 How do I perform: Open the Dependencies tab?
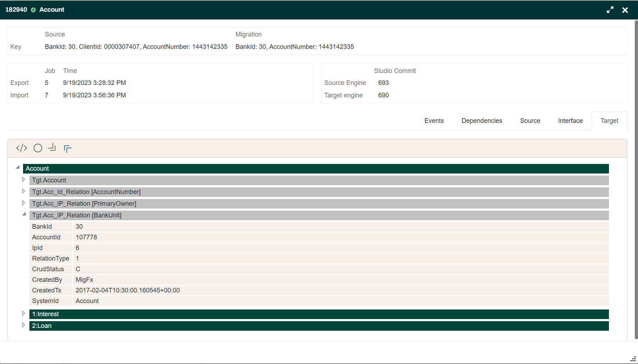point(482,121)
